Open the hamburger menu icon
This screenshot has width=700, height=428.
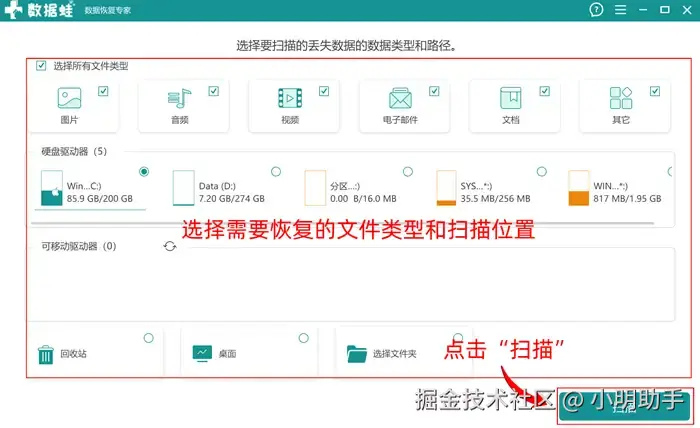click(x=620, y=9)
